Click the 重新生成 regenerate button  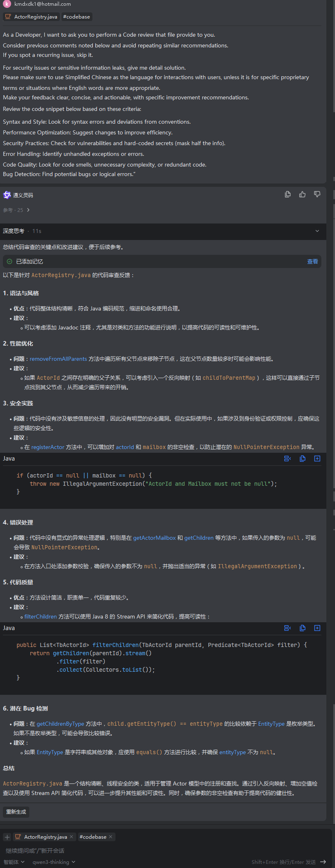point(16,812)
